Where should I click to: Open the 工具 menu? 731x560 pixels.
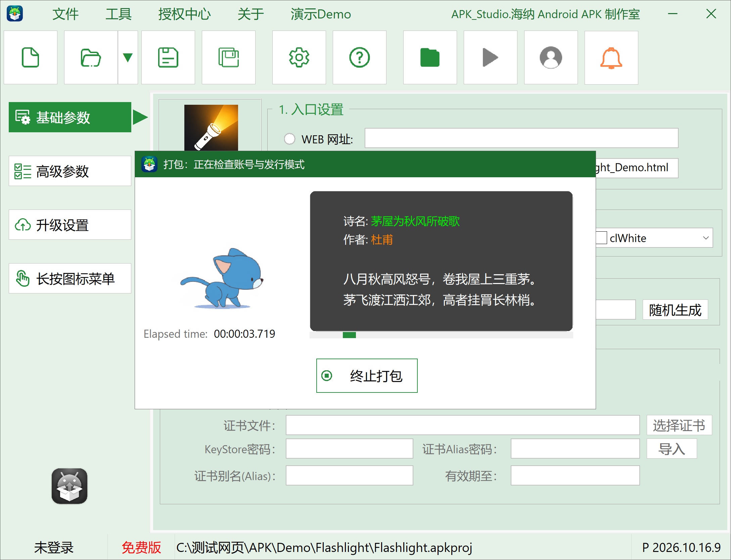pyautogui.click(x=118, y=14)
